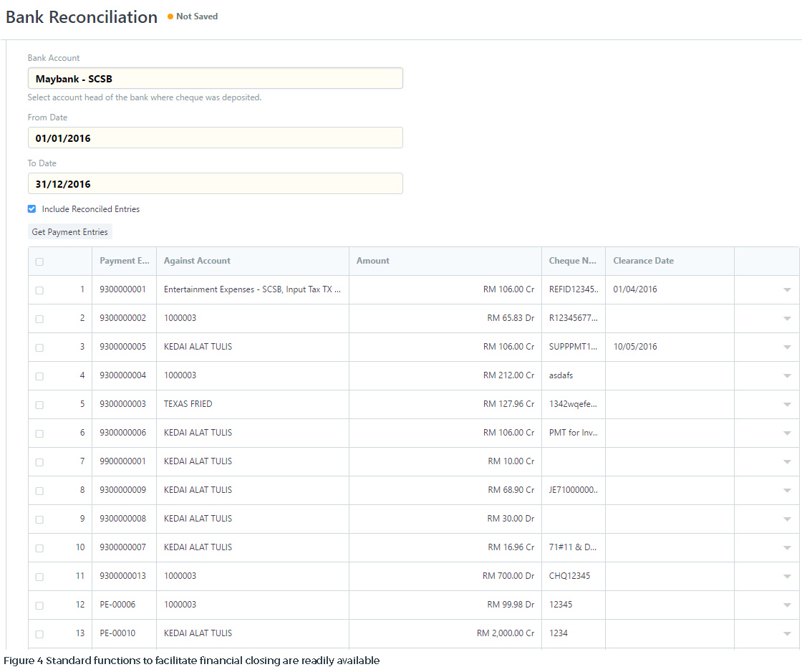Click Clearance Date column header

coord(643,261)
